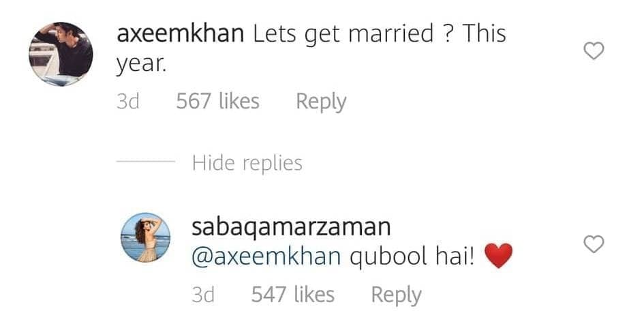Collapse the thread using Hide replies

[x=247, y=163]
